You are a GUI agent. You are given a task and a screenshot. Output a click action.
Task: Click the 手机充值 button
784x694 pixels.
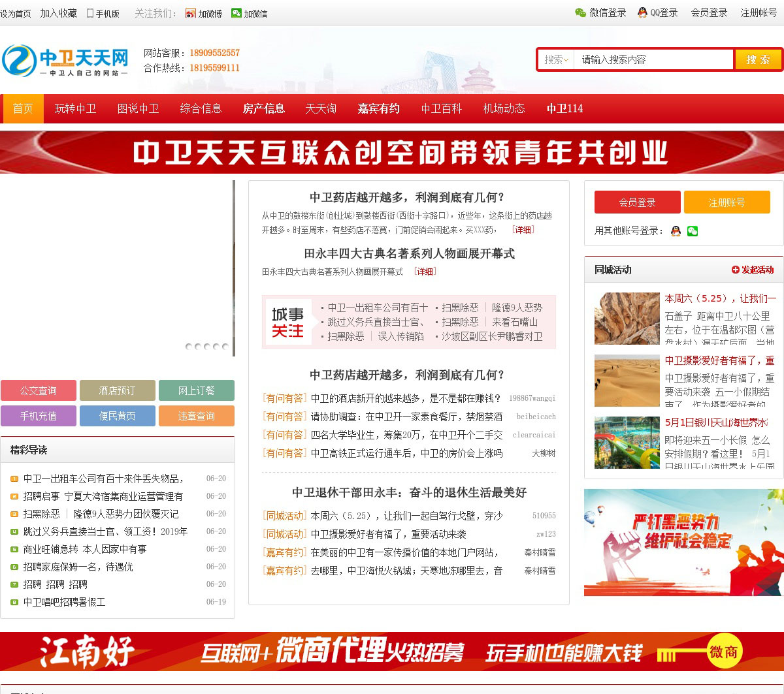pos(39,416)
